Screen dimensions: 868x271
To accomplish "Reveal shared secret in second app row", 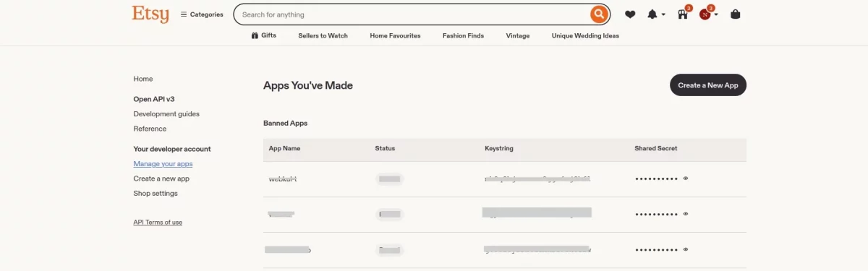I will point(685,214).
